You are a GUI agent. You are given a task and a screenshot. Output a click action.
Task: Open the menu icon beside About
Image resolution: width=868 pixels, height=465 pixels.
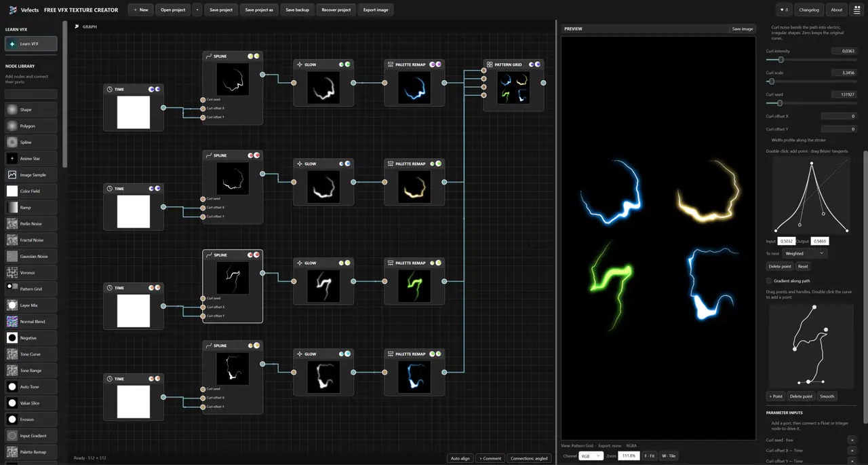(857, 10)
